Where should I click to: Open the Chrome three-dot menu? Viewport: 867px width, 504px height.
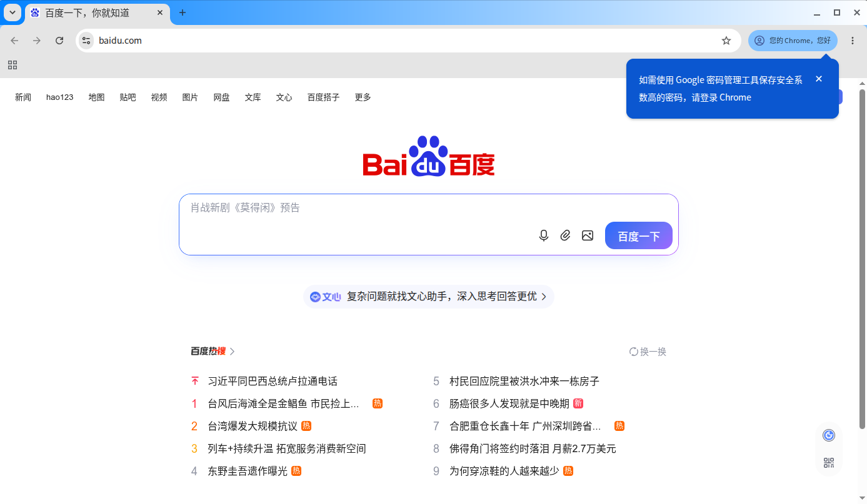click(853, 41)
